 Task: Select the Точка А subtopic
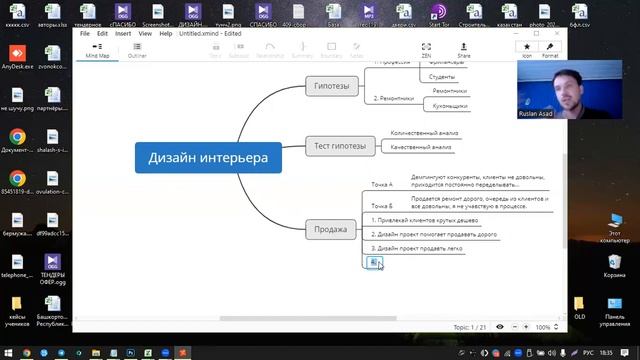[382, 184]
